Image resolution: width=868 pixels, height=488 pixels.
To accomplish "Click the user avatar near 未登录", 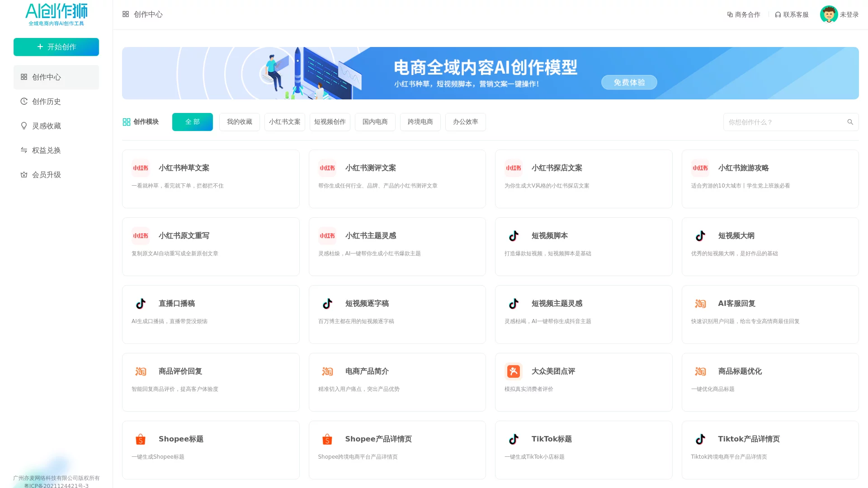I will (830, 14).
